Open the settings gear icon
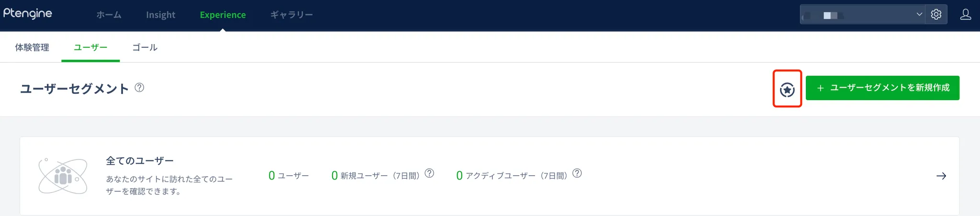Image resolution: width=980 pixels, height=216 pixels. pos(936,14)
